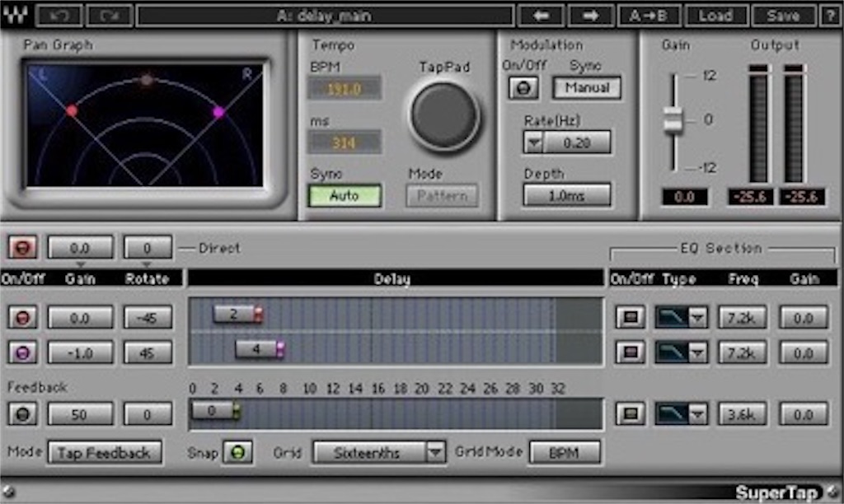Click tap 1 rotate field -45

(x=148, y=317)
